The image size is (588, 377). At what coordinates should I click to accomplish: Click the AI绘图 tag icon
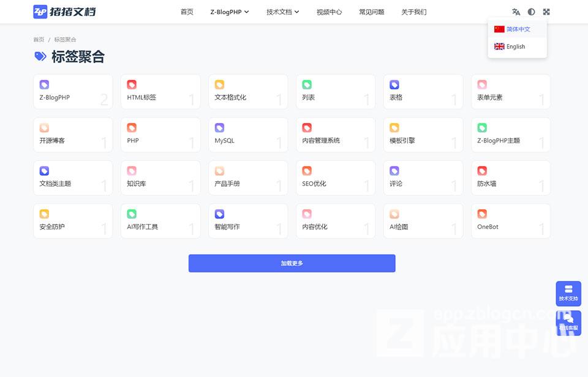click(394, 214)
